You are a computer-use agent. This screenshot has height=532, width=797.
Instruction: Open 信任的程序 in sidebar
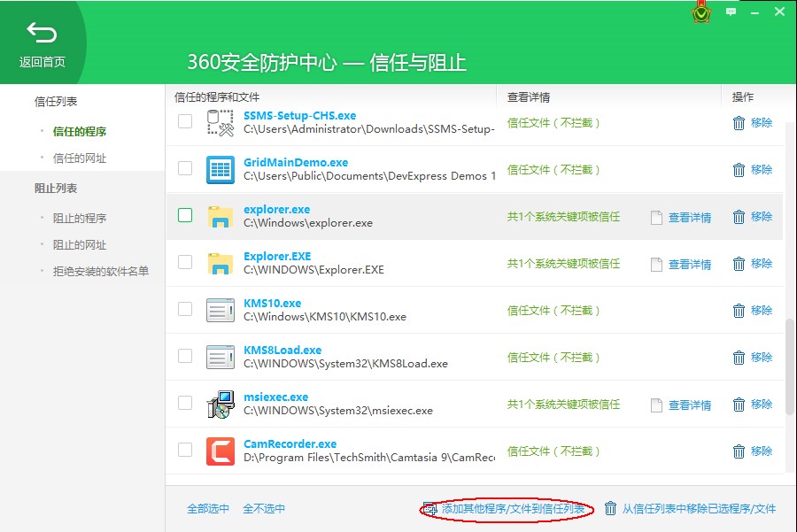(x=80, y=132)
